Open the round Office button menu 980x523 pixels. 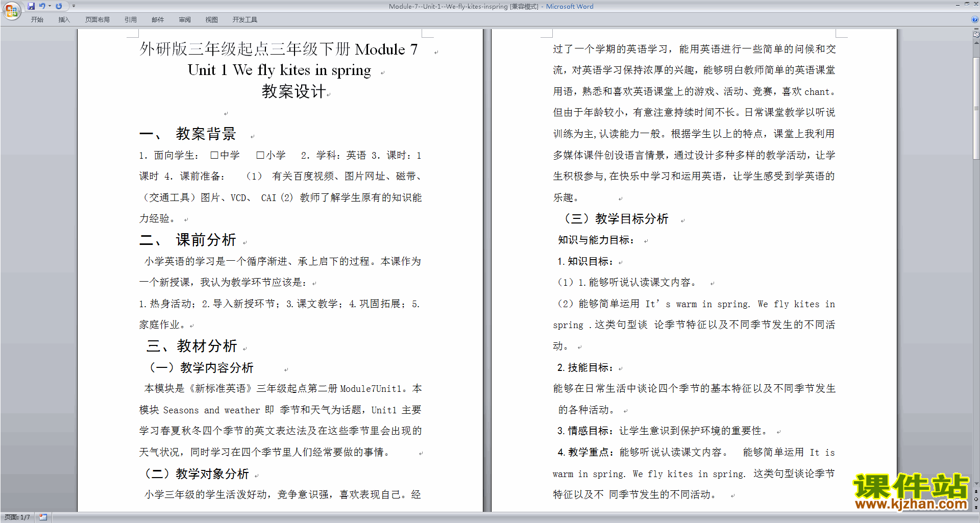tap(11, 10)
